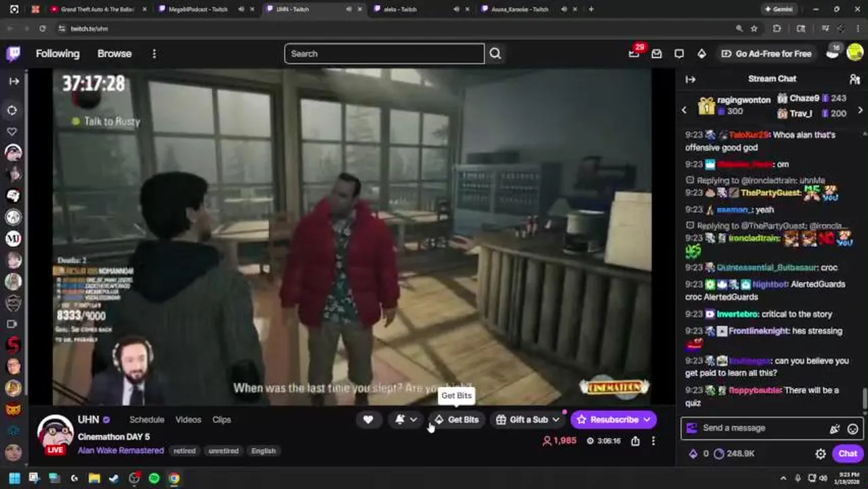Open the notification bell dropdown
Image resolution: width=868 pixels, height=489 pixels.
coord(406,420)
